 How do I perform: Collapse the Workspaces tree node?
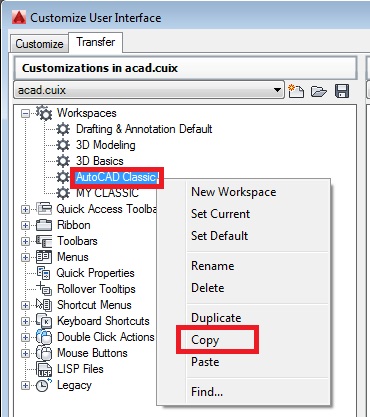tap(25, 113)
